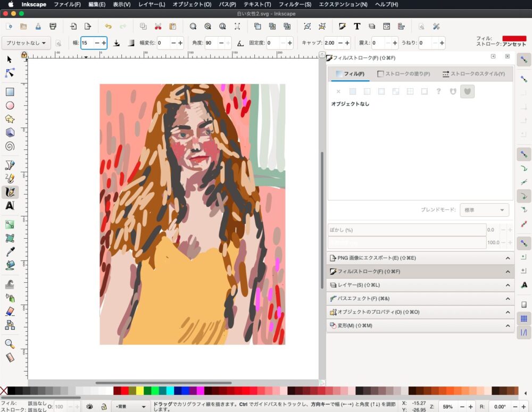Screen dimensions: 532x412
Task: Select the Zoom magnifier tool
Action: (x=10, y=344)
